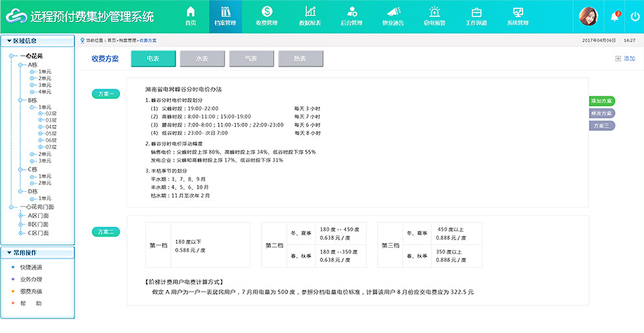
Task: Switch to the 水表 tab
Action: coord(202,59)
